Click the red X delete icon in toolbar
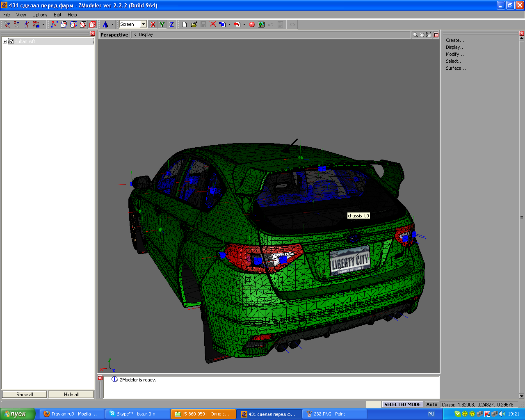This screenshot has width=525, height=420. pos(213,25)
